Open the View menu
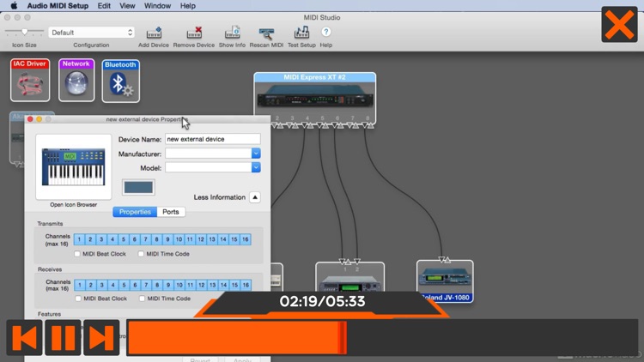 pyautogui.click(x=127, y=6)
